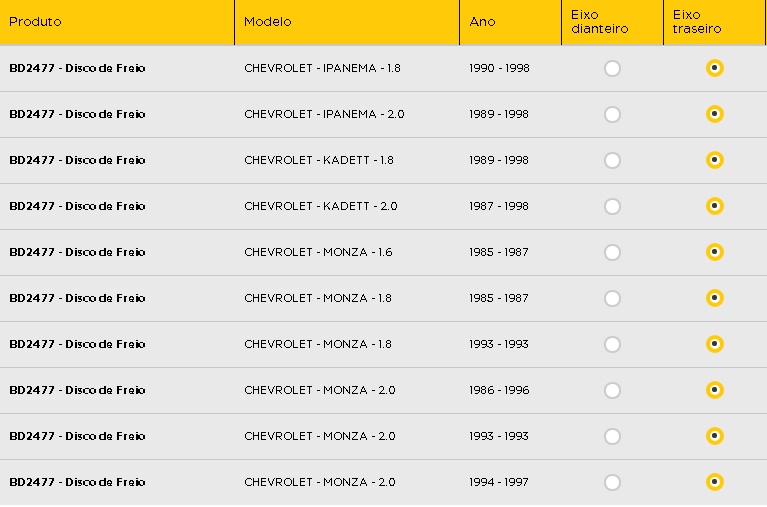The image size is (767, 507).
Task: Select rear axle for MONZA 2.0 1994-1997
Action: pyautogui.click(x=715, y=482)
